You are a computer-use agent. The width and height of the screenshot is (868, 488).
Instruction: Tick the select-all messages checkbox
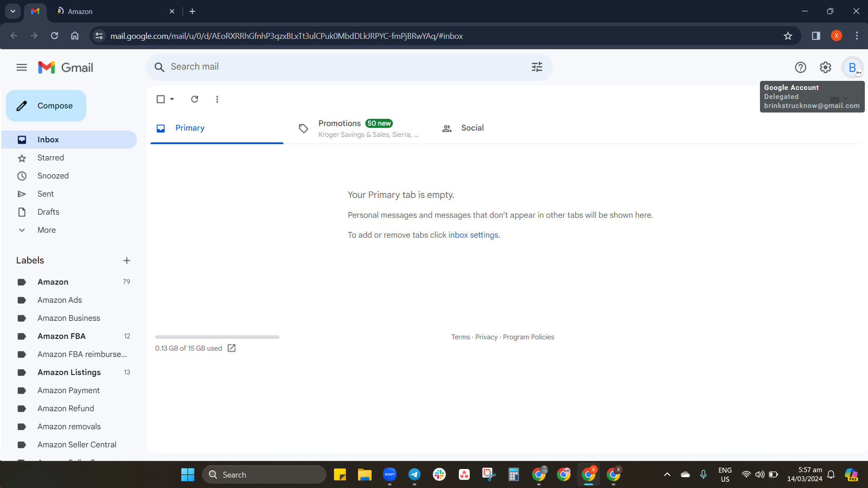(x=160, y=99)
